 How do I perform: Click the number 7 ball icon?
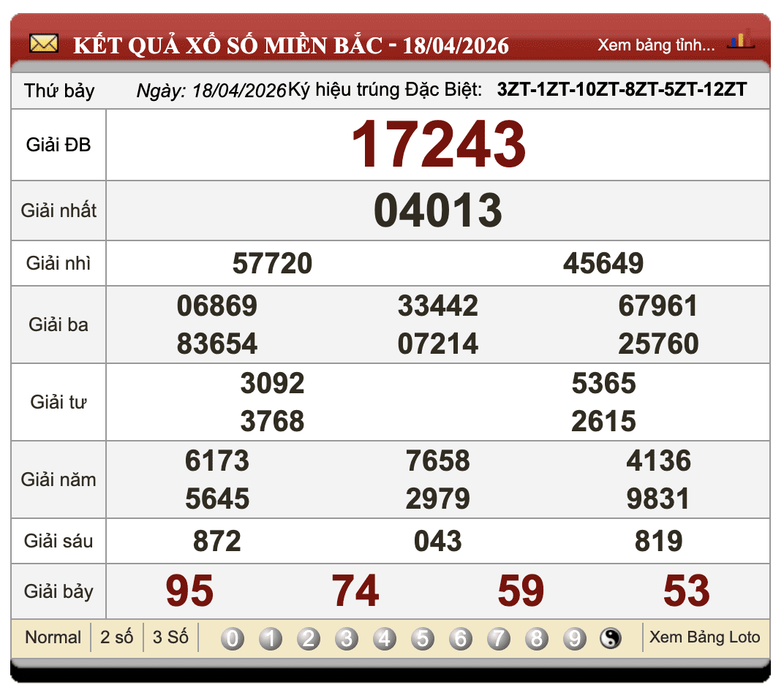tap(497, 637)
